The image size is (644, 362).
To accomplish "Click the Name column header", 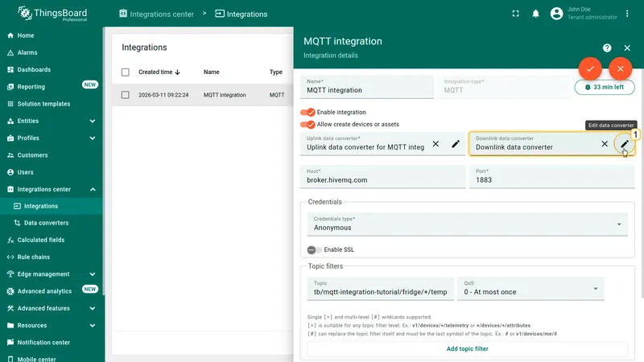I will (x=212, y=72).
